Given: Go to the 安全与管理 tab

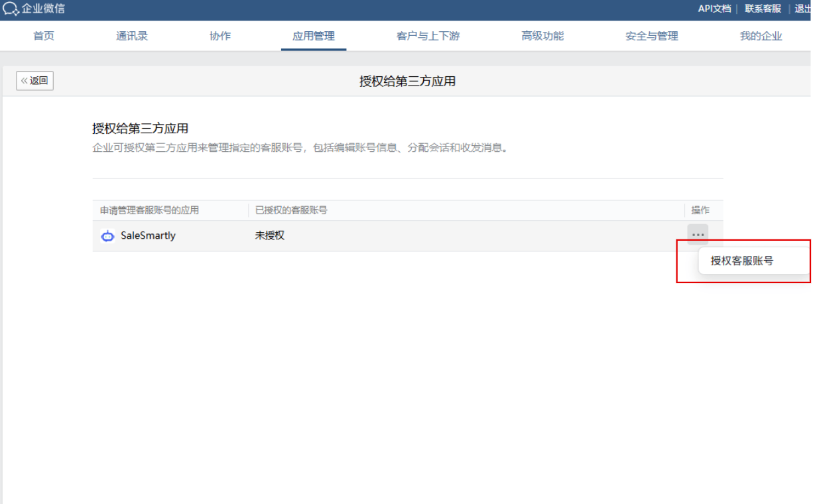Looking at the screenshot, I should click(652, 36).
